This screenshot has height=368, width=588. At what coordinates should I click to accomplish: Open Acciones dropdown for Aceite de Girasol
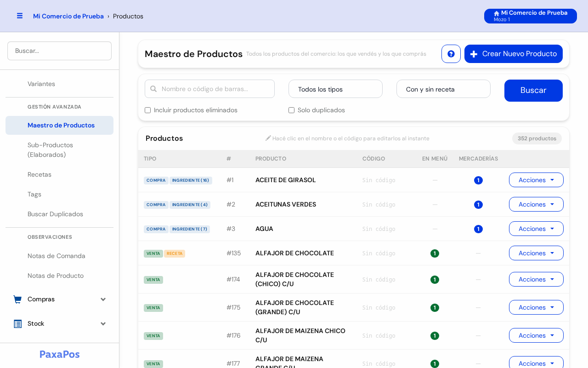coord(536,180)
